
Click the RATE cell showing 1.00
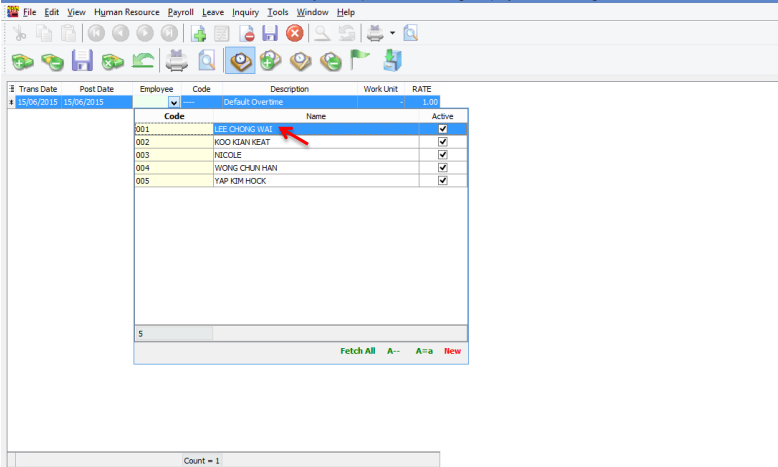[x=422, y=102]
